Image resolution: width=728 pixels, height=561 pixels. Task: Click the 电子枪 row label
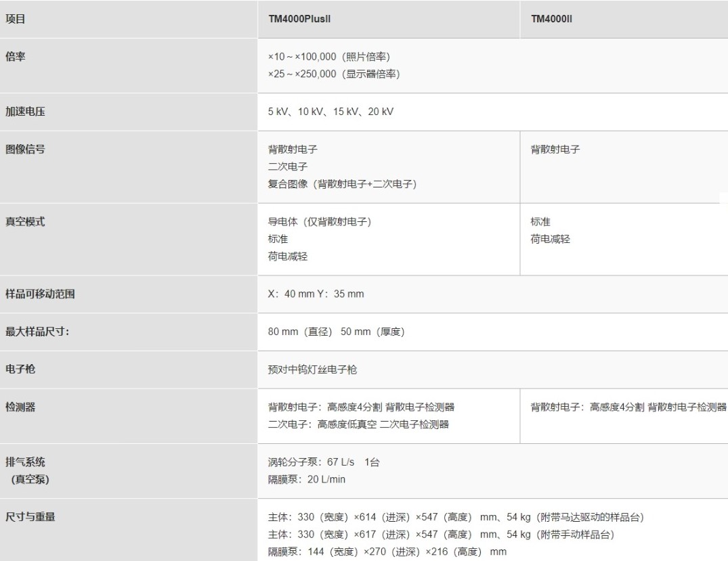coord(20,369)
